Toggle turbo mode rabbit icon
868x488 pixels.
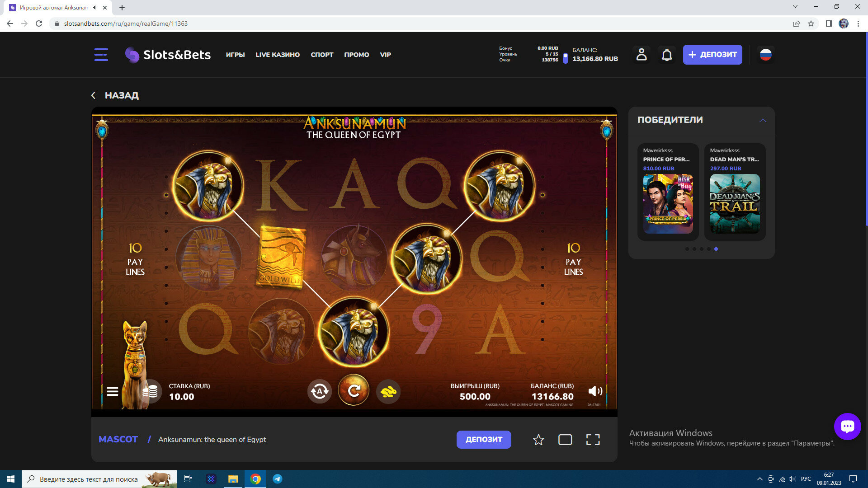pyautogui.click(x=388, y=391)
